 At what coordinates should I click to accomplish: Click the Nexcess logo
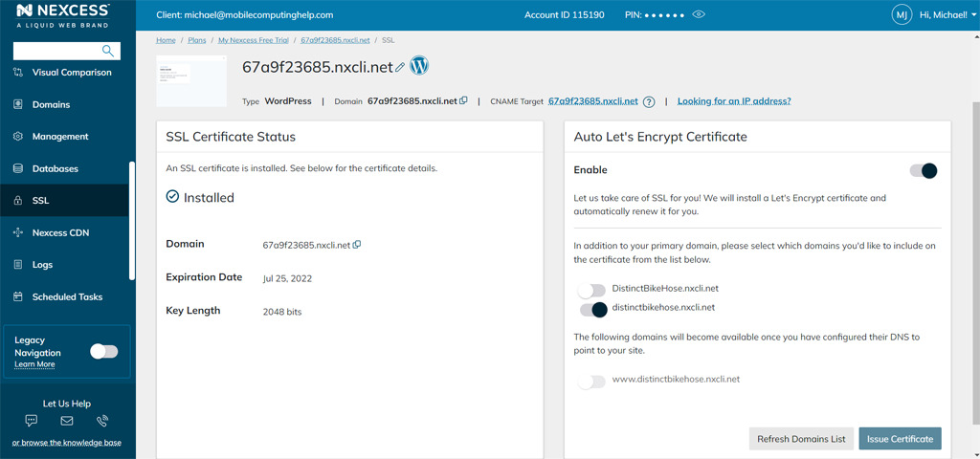coord(63,15)
